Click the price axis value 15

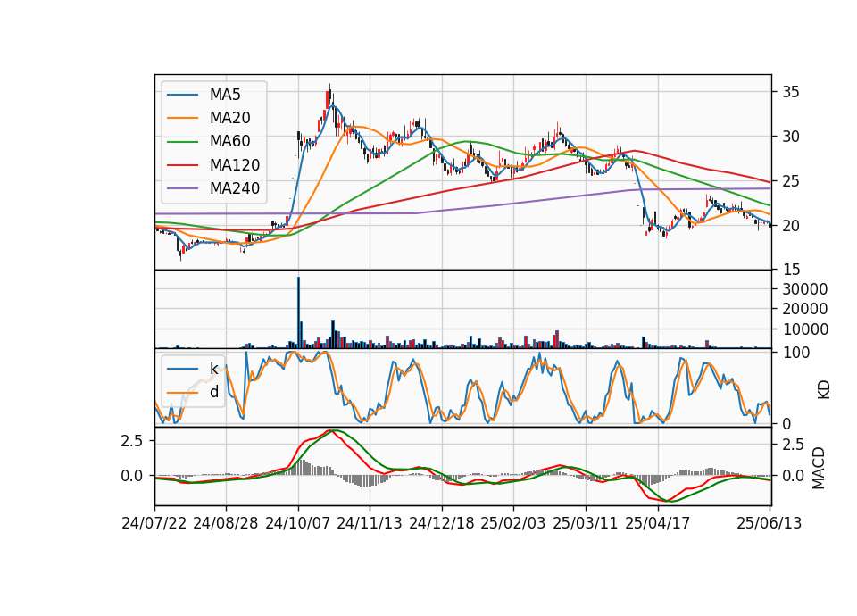(790, 270)
